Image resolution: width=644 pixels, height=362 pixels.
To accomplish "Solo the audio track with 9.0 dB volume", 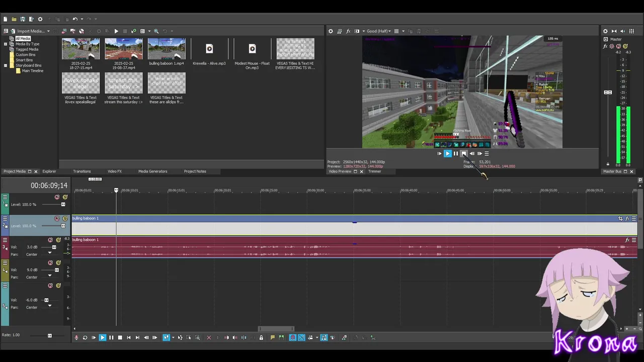I will (58, 263).
